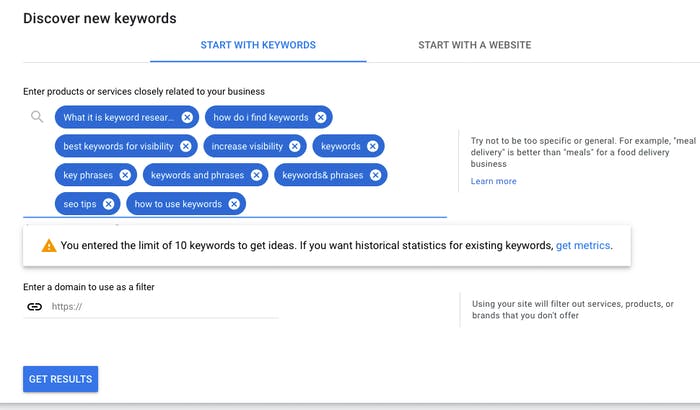Click the link icon beside the domain field
Image resolution: width=700 pixels, height=410 pixels.
click(x=34, y=306)
